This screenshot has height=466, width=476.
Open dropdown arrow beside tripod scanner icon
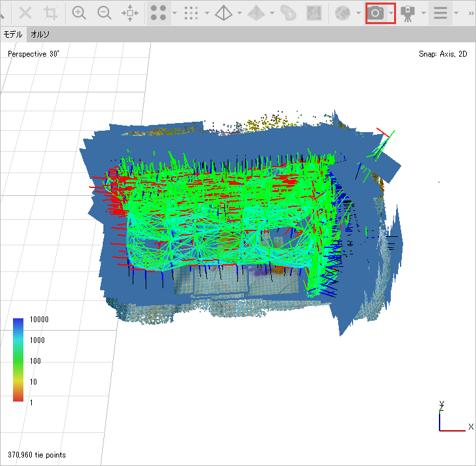[x=423, y=13]
